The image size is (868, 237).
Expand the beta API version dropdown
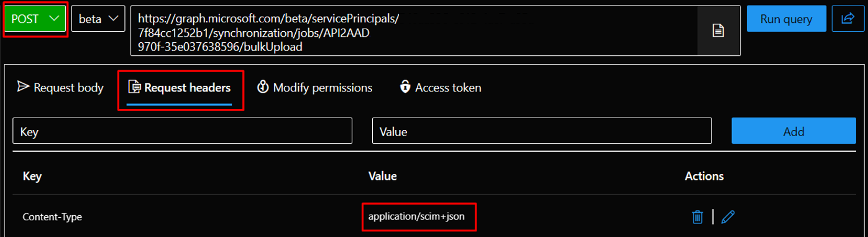tap(98, 19)
